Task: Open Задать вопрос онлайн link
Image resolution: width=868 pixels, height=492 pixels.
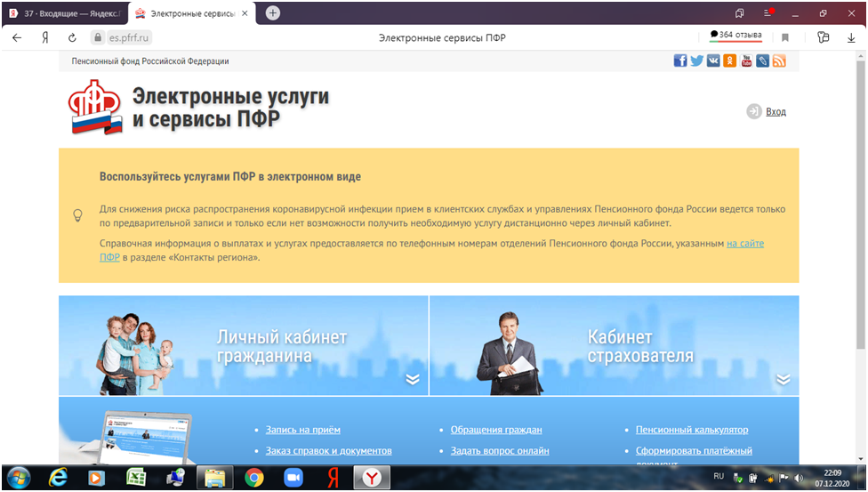Action: click(x=499, y=450)
